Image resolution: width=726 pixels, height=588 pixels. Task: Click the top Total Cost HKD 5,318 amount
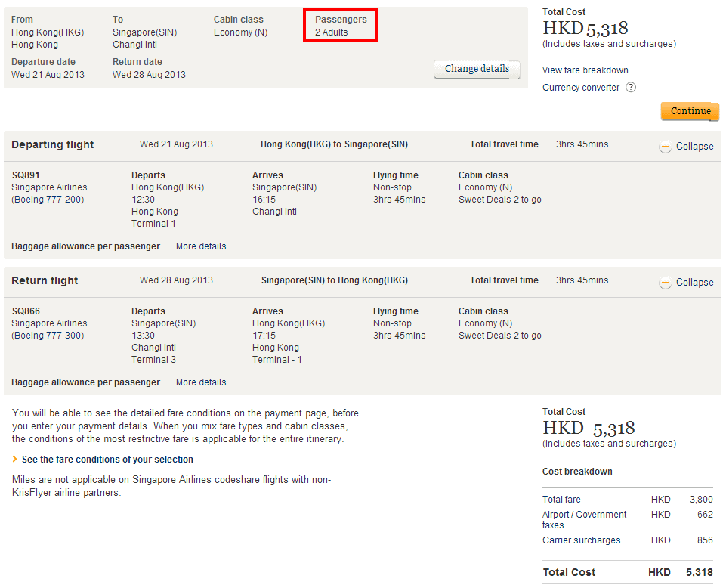[585, 29]
